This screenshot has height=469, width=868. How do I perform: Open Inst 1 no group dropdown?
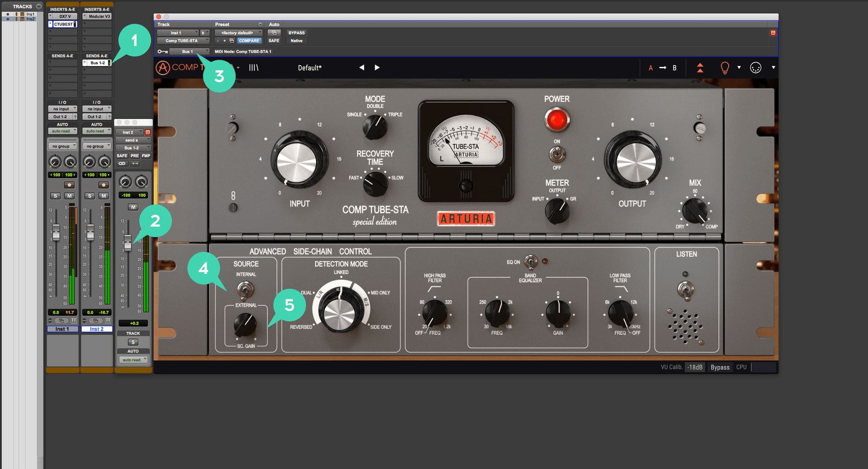tap(63, 146)
